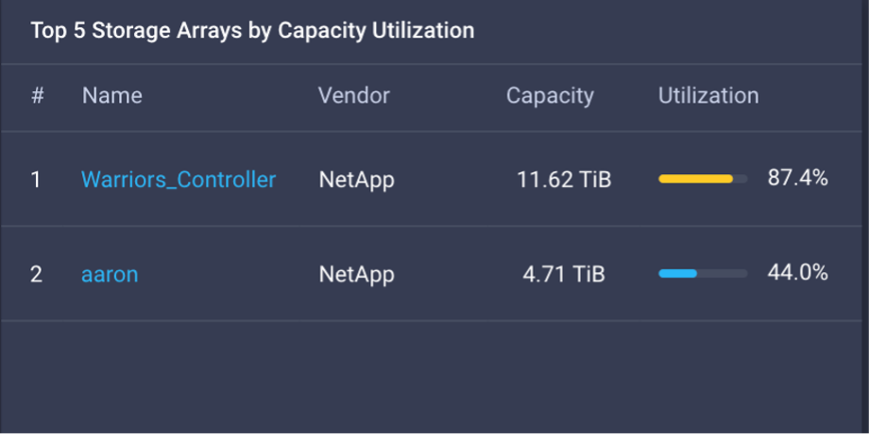
Task: Select the 87.4% utilization value
Action: coord(797,179)
